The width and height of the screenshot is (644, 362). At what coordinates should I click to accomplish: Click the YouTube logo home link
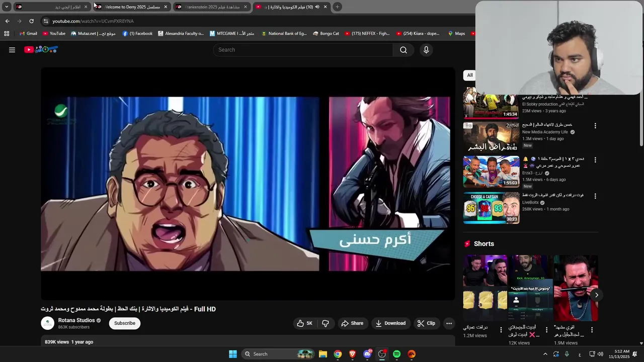coord(41,49)
